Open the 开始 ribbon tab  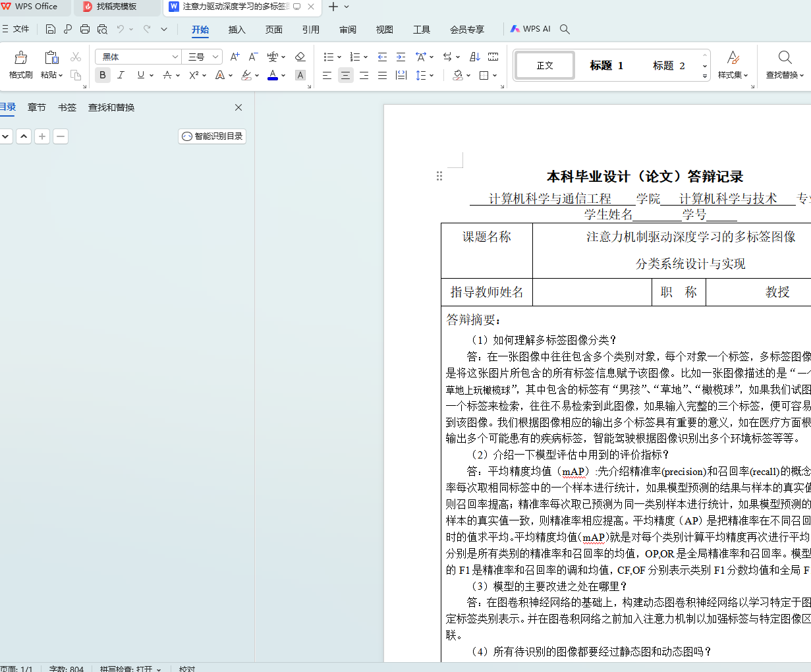pos(200,30)
